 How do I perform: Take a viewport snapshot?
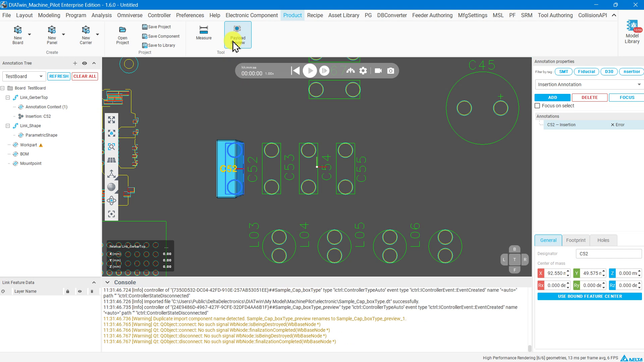pos(390,71)
